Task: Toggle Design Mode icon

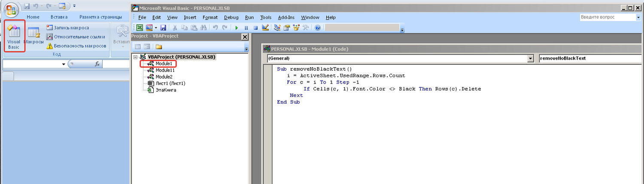Action: [265, 27]
